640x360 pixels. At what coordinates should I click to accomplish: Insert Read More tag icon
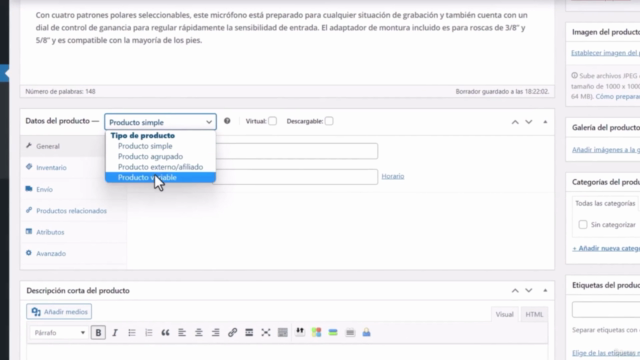tap(249, 333)
